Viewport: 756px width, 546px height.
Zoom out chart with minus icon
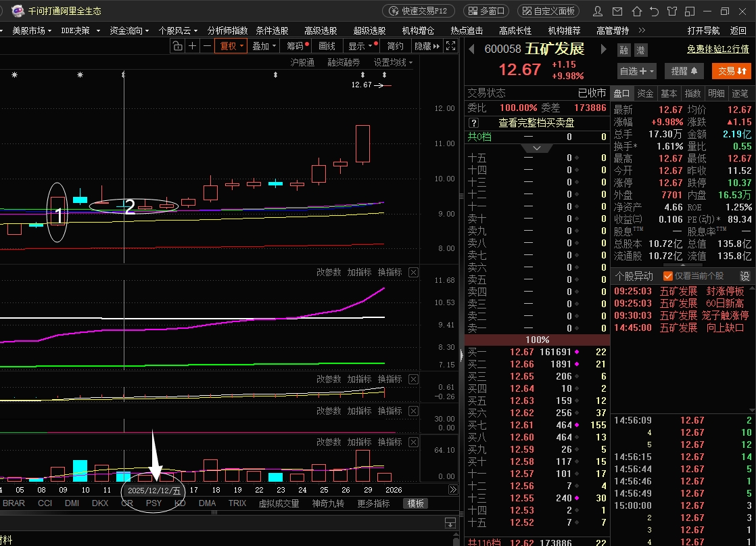click(207, 46)
